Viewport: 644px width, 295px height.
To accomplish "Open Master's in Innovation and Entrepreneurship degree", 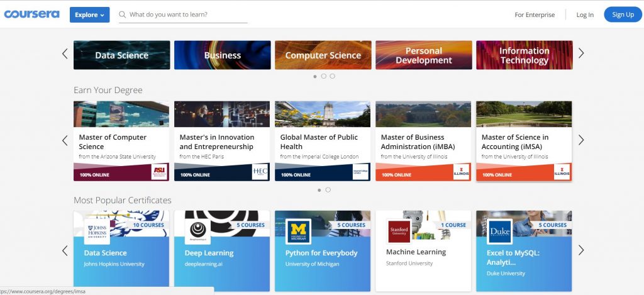I will [x=222, y=142].
